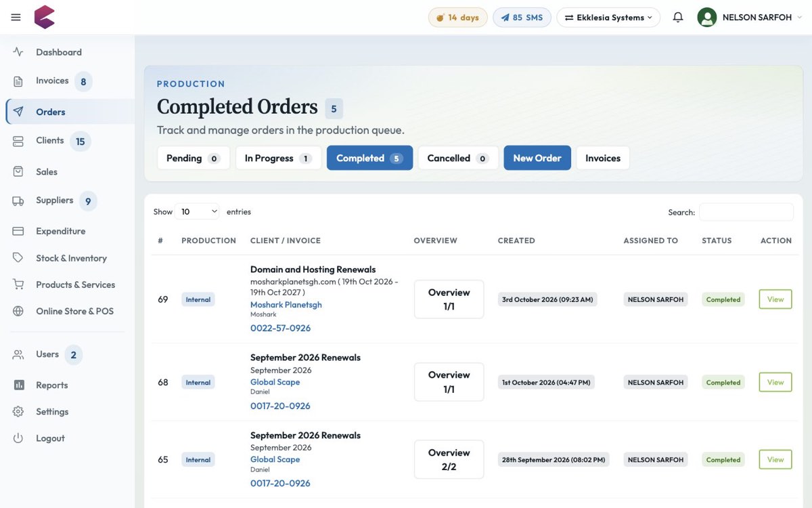Click the Expenditure card icon

click(x=18, y=231)
